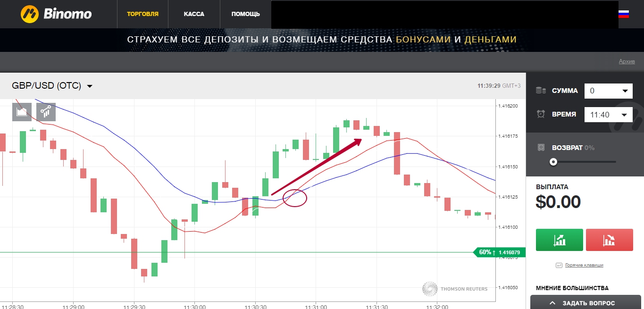Click the ВОЗВРАТ slider handle
Image resolution: width=644 pixels, height=309 pixels.
553,162
